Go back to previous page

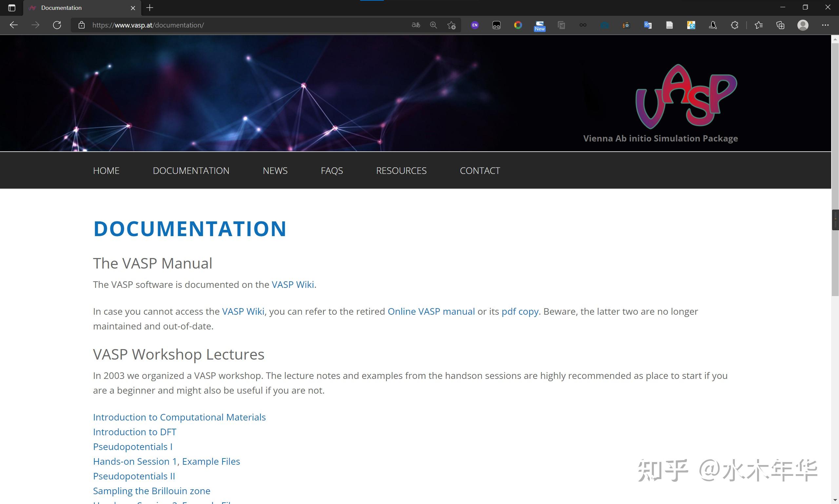pos(13,25)
